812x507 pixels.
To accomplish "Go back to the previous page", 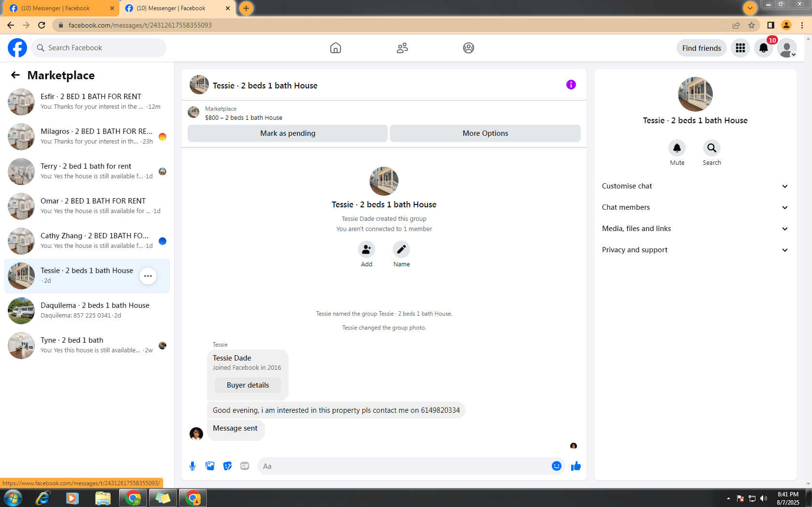I will pyautogui.click(x=11, y=25).
